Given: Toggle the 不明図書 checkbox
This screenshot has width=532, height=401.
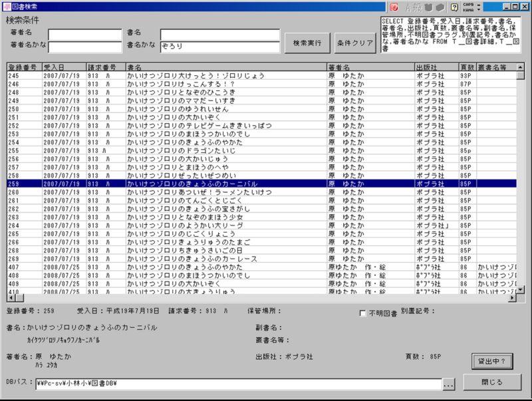Looking at the screenshot, I should (362, 314).
